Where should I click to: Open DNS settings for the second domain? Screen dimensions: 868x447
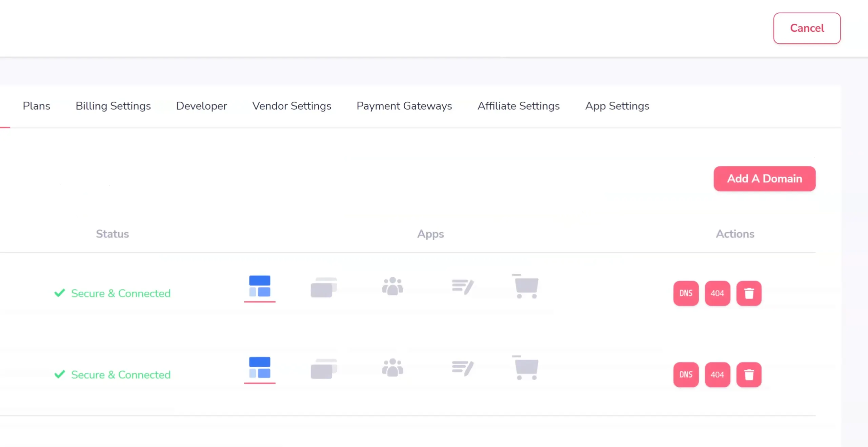(686, 374)
